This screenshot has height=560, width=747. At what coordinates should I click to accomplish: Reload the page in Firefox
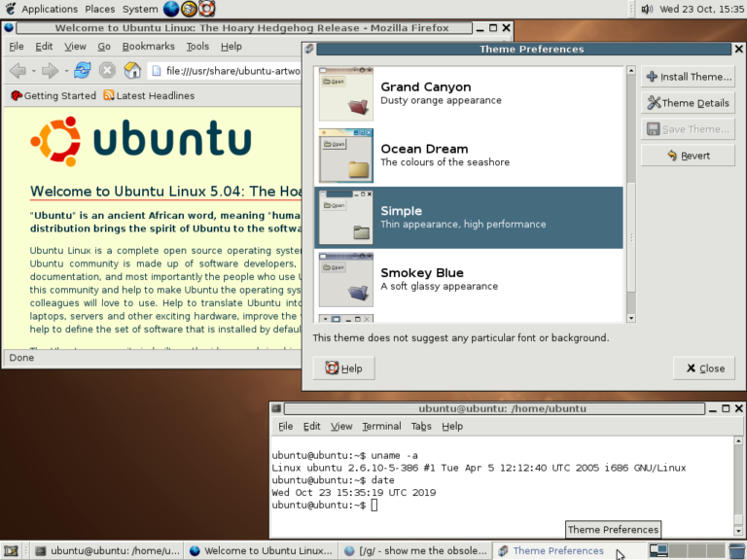[82, 70]
